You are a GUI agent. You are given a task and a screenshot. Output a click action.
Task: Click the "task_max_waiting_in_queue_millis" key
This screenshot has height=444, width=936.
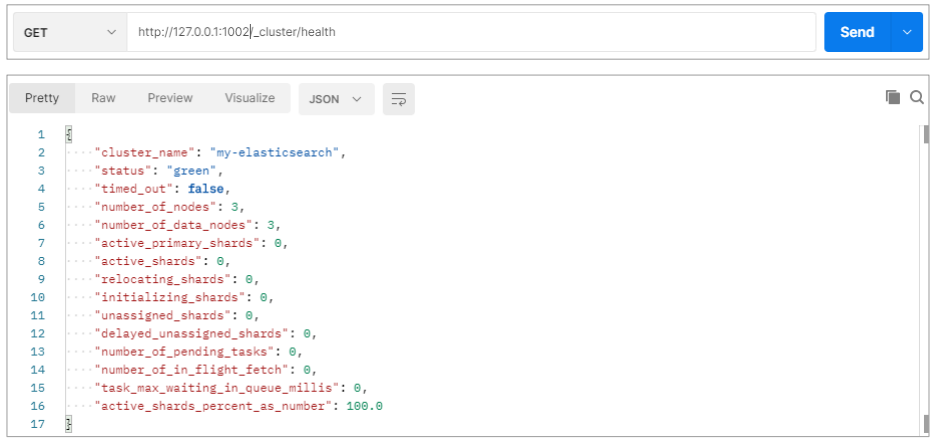[218, 388]
